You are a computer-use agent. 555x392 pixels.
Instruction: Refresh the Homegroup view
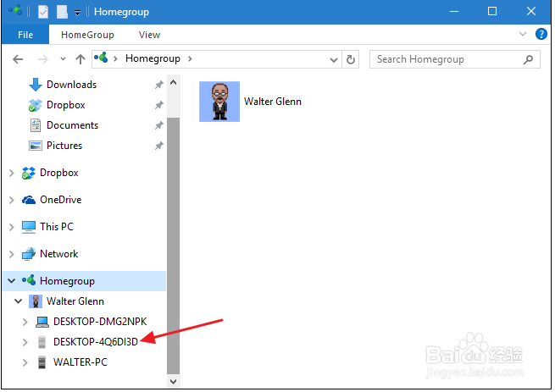351,59
